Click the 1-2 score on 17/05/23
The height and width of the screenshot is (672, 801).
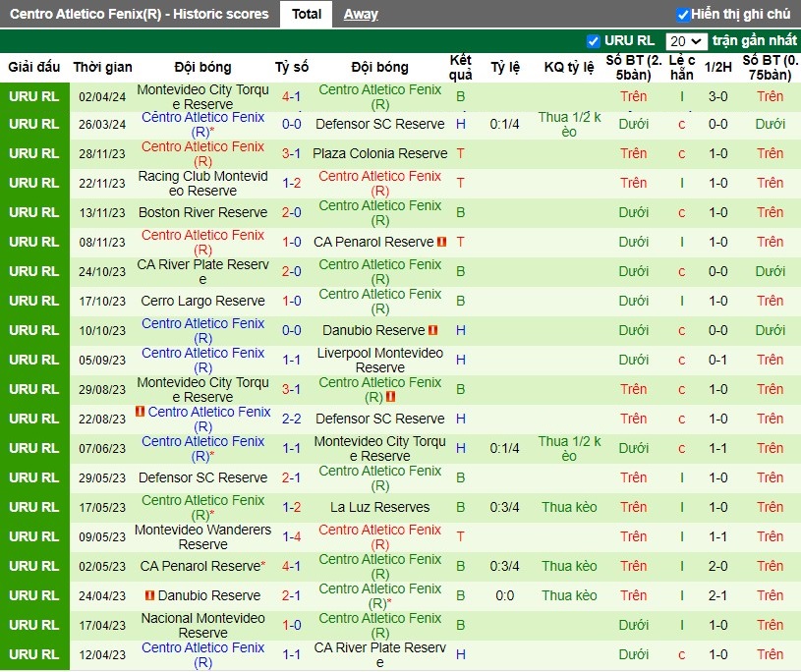click(292, 507)
